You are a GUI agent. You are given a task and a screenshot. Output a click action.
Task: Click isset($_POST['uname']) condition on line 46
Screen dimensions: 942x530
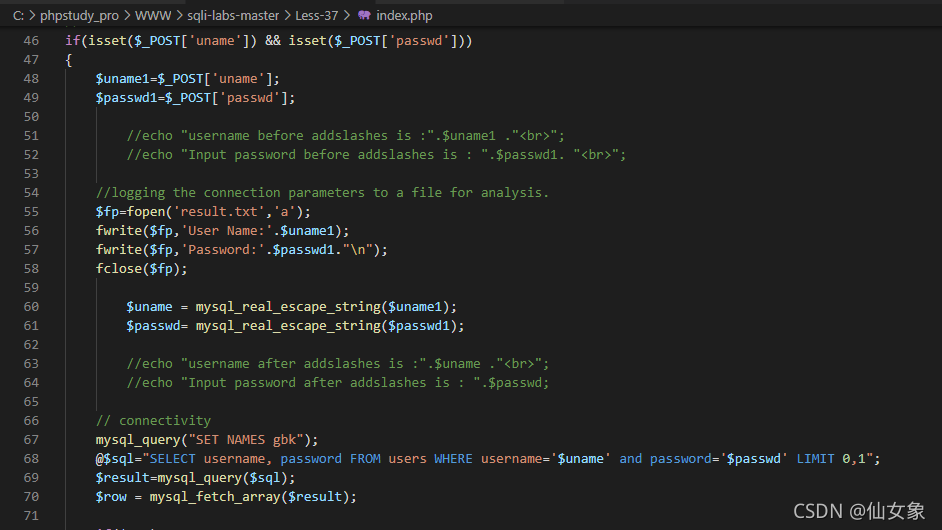click(172, 41)
